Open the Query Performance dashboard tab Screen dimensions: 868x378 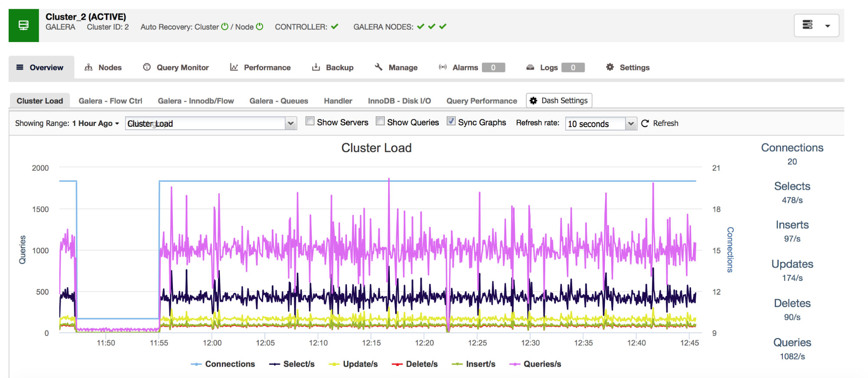(482, 101)
